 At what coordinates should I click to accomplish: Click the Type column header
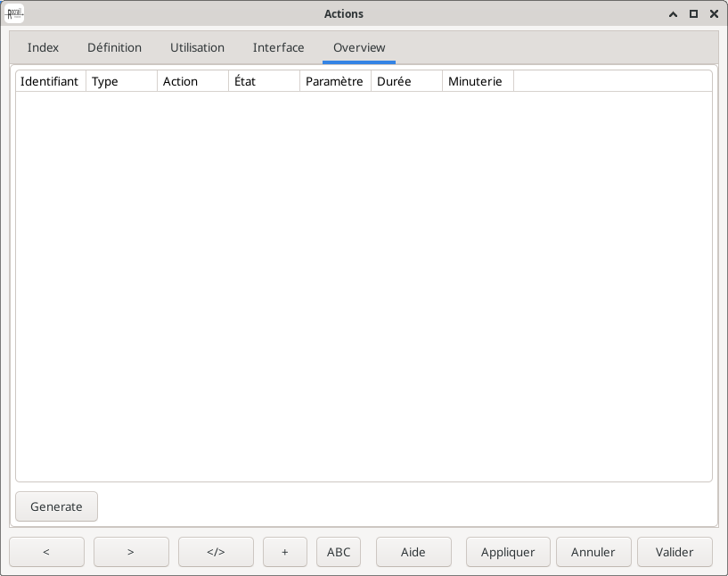pos(121,81)
